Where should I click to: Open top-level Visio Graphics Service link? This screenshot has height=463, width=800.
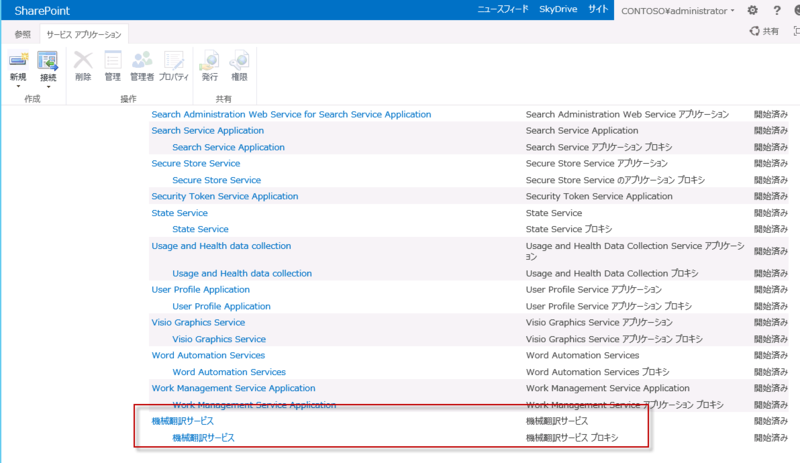(x=198, y=323)
